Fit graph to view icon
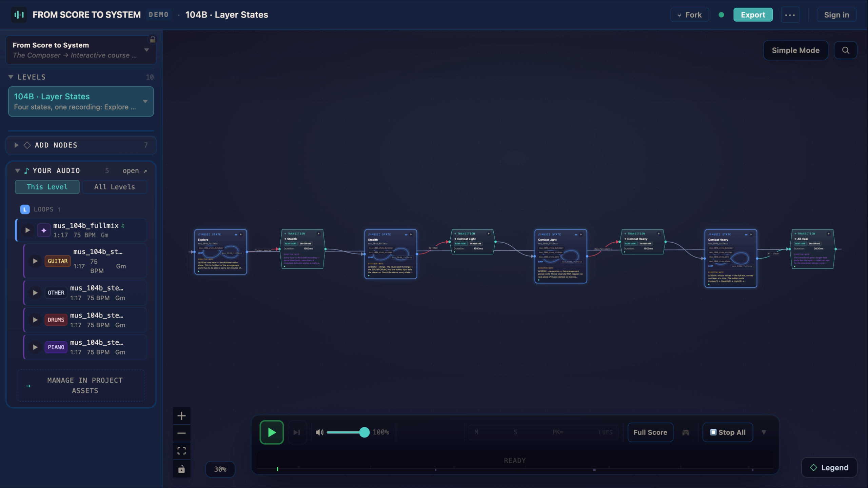 [182, 451]
